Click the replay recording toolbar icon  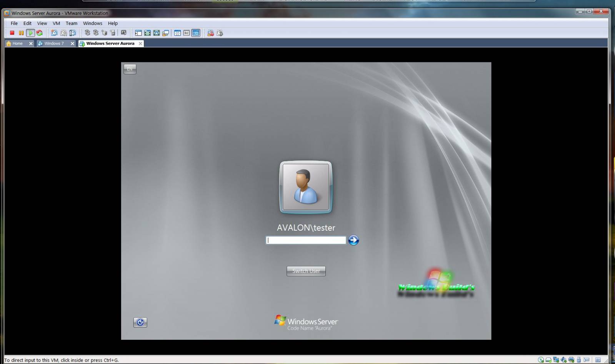click(220, 33)
